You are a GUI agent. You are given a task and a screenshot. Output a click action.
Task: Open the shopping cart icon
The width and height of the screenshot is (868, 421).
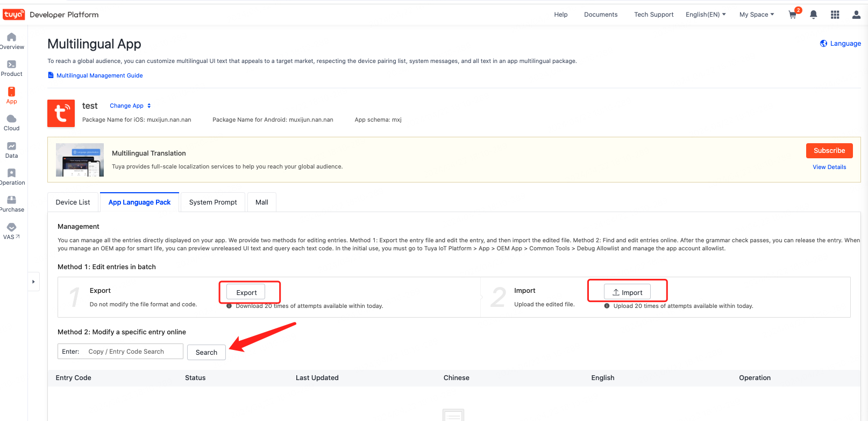point(793,14)
